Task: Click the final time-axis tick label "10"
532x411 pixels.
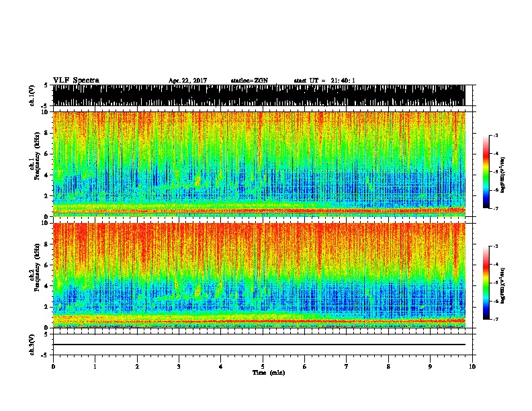Action: pos(472,367)
